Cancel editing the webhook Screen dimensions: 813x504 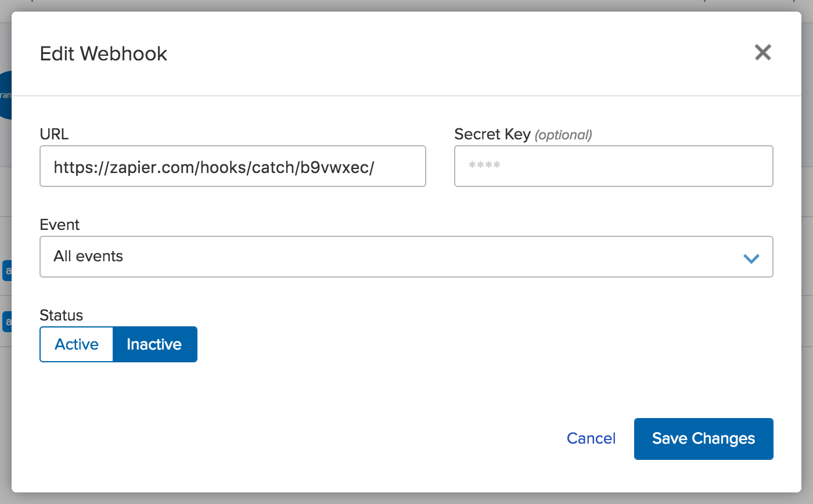(591, 438)
